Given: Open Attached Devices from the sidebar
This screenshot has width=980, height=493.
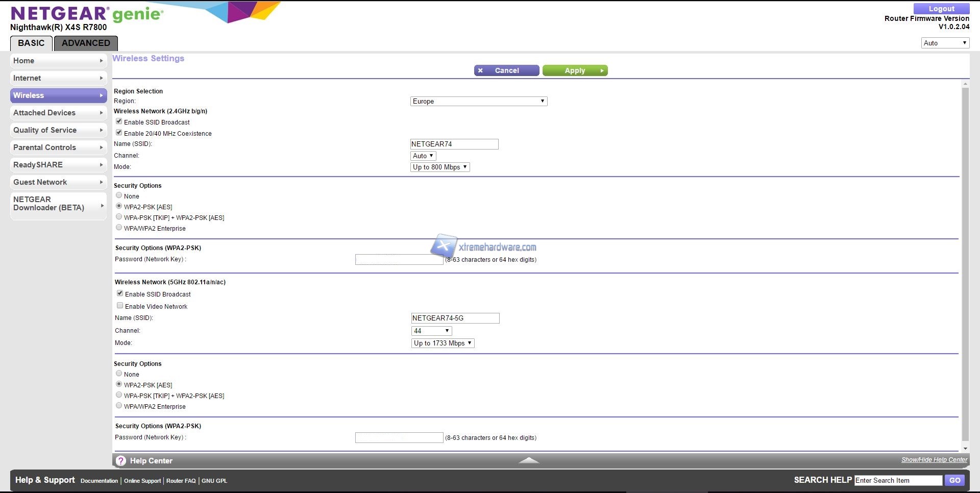Looking at the screenshot, I should pos(58,113).
